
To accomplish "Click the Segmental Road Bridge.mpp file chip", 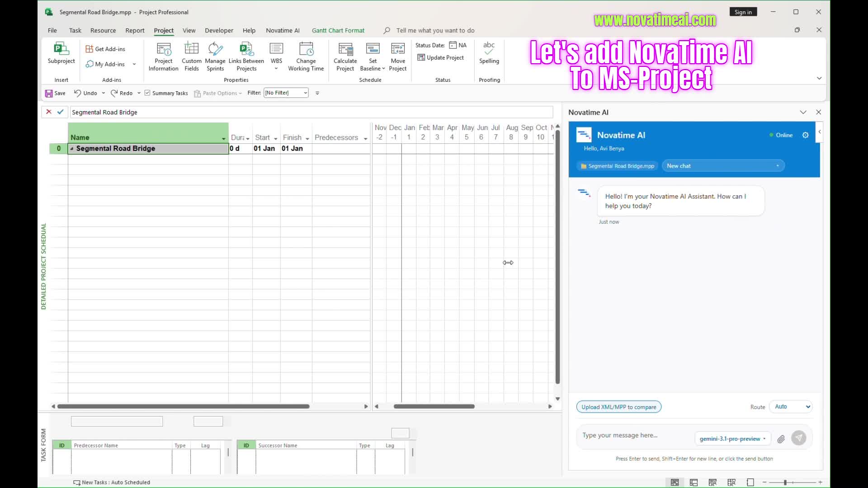I will [618, 166].
